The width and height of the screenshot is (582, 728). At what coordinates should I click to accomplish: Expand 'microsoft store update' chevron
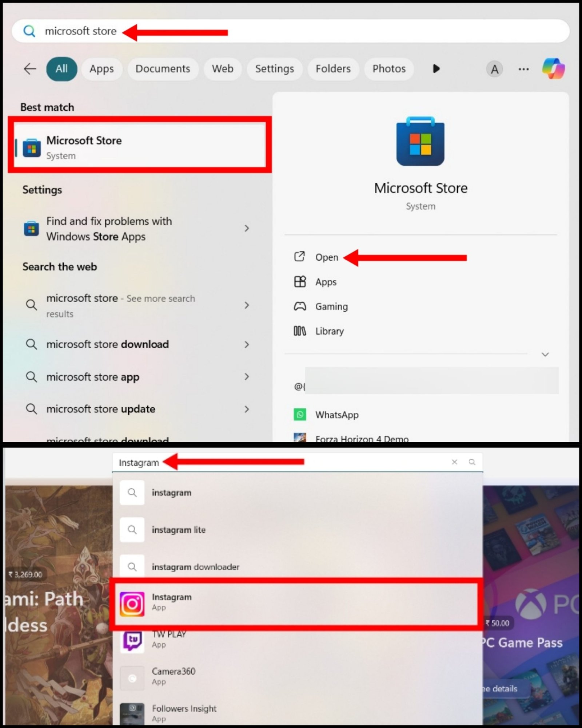pos(247,409)
